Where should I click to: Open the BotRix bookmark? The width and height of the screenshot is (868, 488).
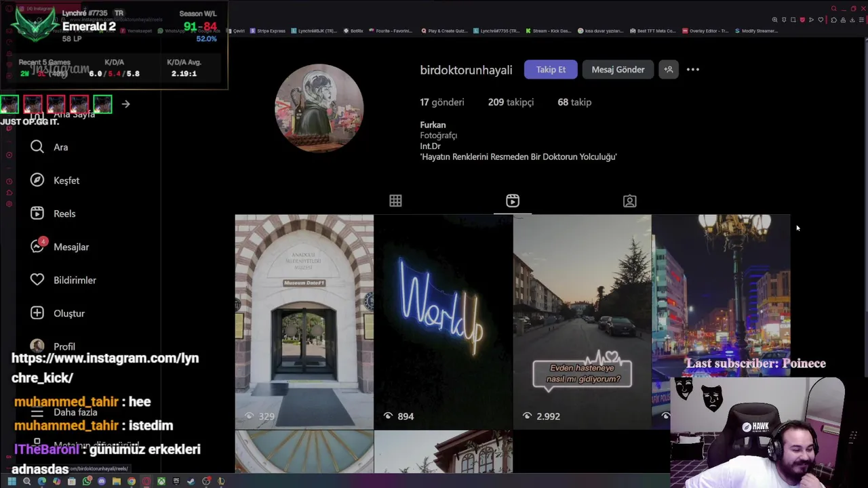click(353, 30)
